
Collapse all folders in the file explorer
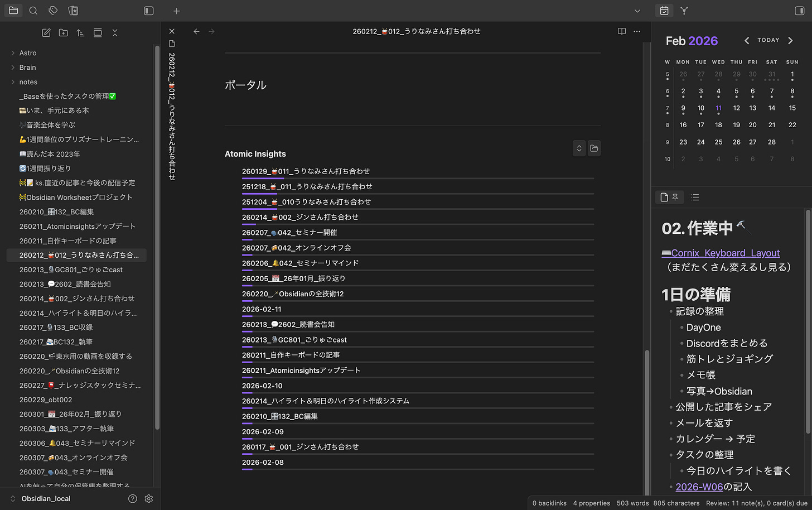coord(114,32)
